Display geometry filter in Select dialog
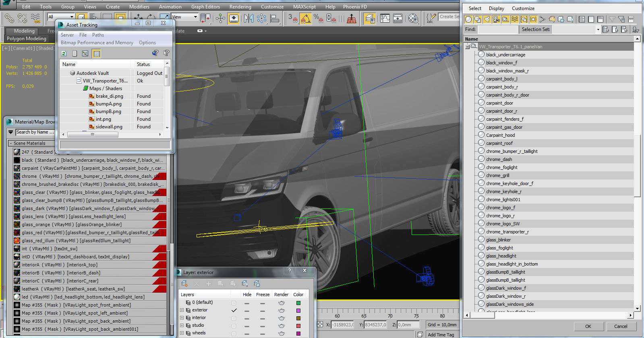 [x=468, y=19]
